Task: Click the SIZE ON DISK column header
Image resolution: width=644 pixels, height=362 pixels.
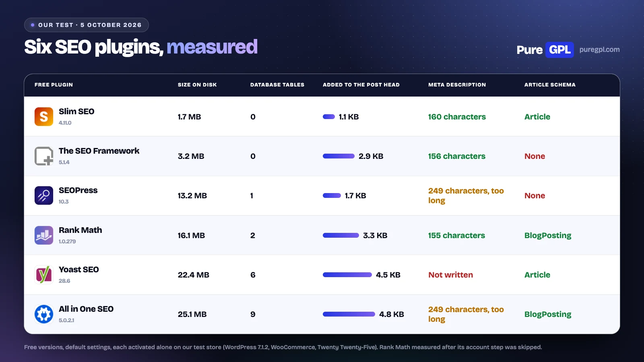Action: pyautogui.click(x=197, y=85)
